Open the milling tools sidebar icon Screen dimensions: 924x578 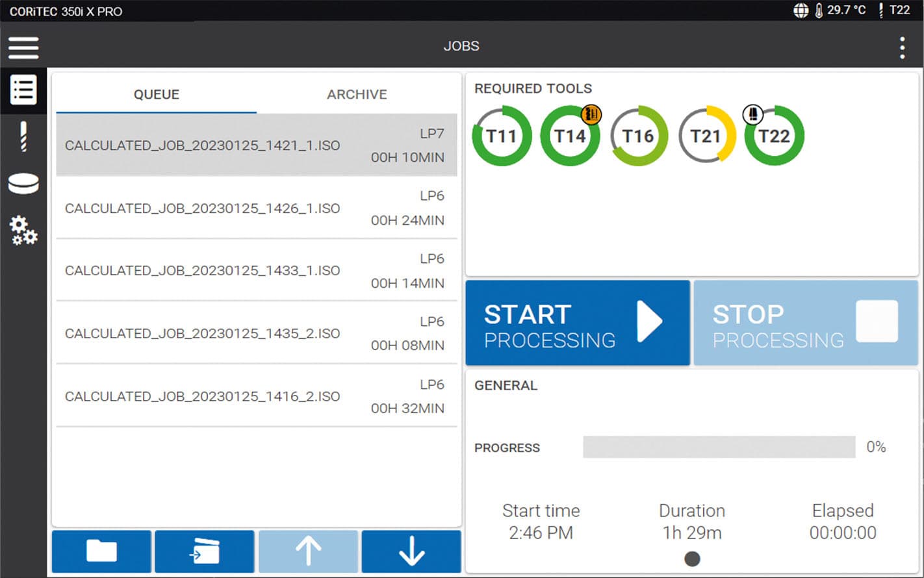tap(23, 137)
